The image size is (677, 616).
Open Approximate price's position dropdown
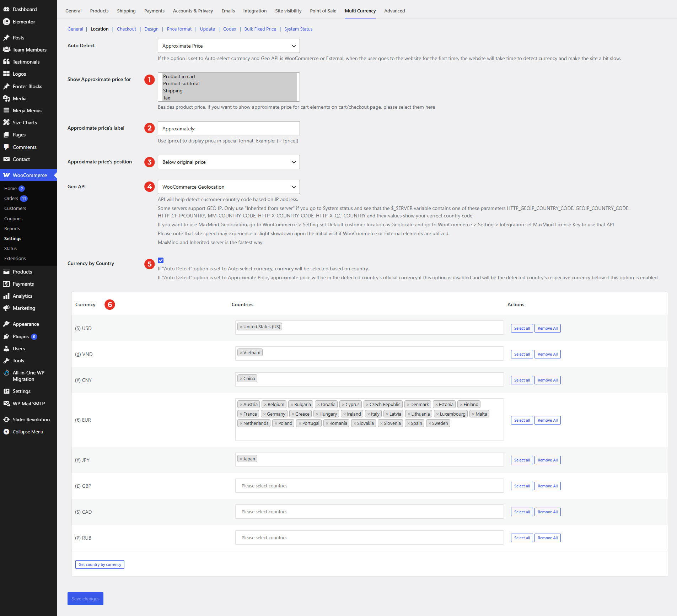tap(229, 162)
